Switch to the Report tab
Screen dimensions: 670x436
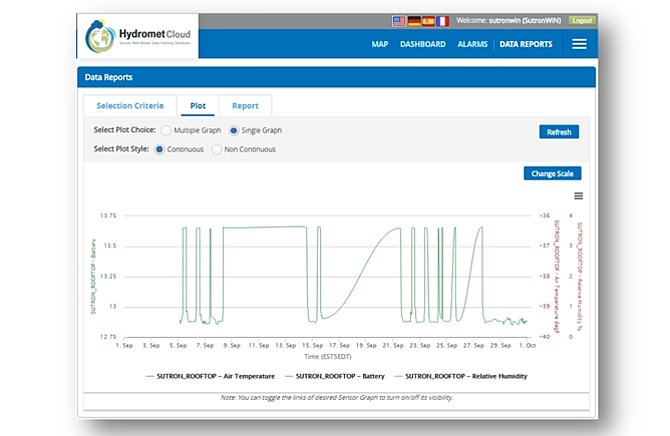point(245,105)
